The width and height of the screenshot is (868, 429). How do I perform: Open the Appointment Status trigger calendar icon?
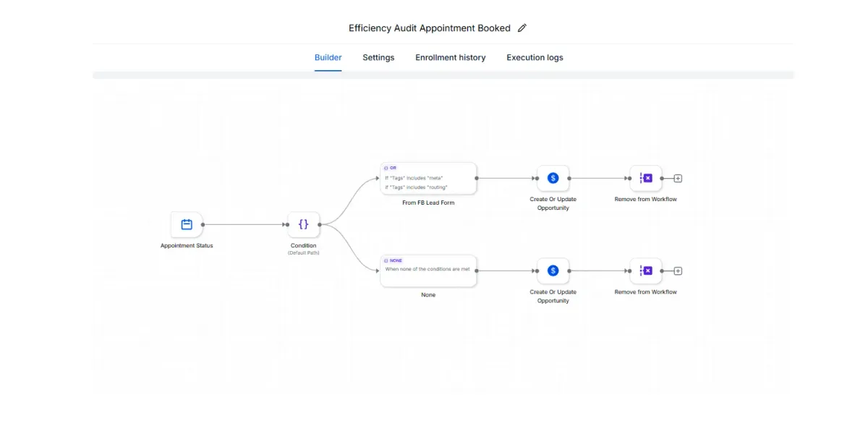pos(187,224)
